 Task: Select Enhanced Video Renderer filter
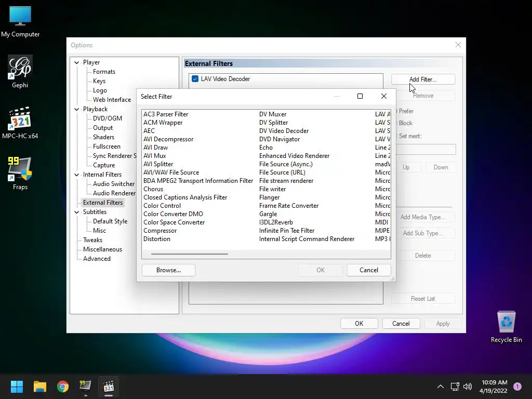[x=294, y=156]
